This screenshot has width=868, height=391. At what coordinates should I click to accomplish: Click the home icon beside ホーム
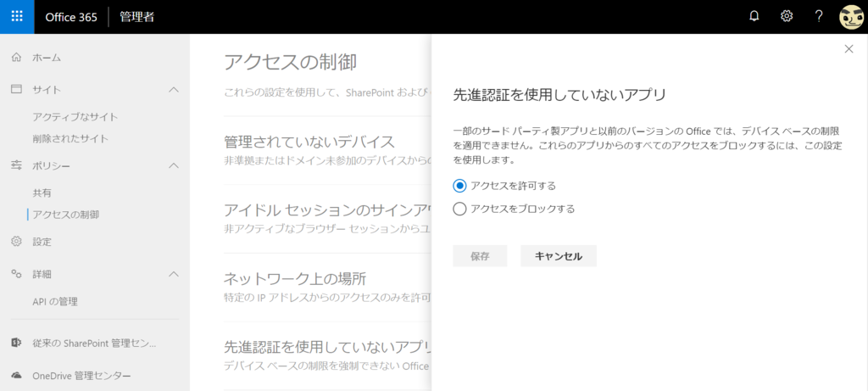[17, 57]
